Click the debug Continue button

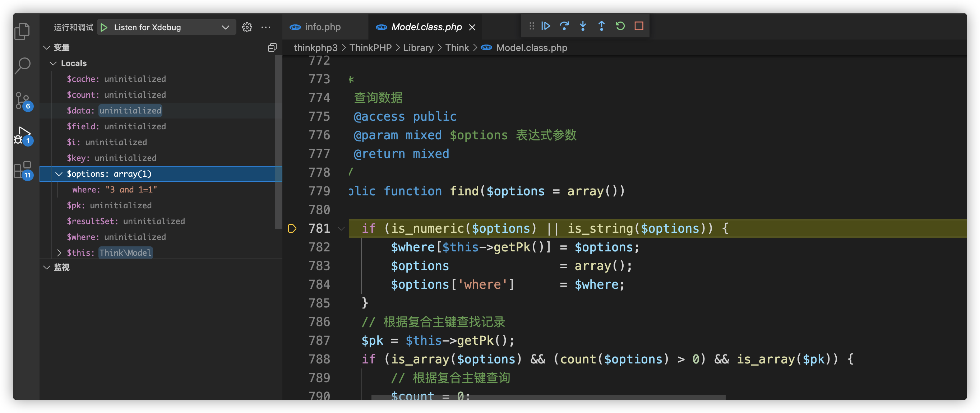(x=546, y=26)
